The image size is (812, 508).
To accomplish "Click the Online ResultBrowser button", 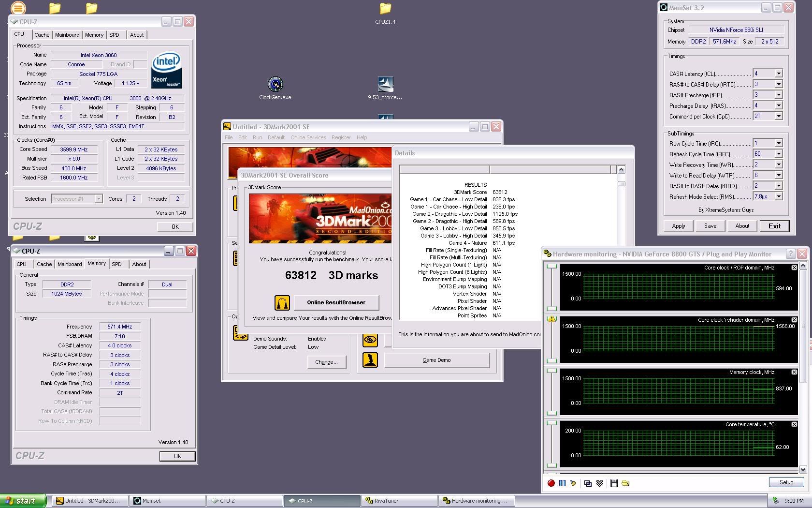I will pyautogui.click(x=336, y=303).
